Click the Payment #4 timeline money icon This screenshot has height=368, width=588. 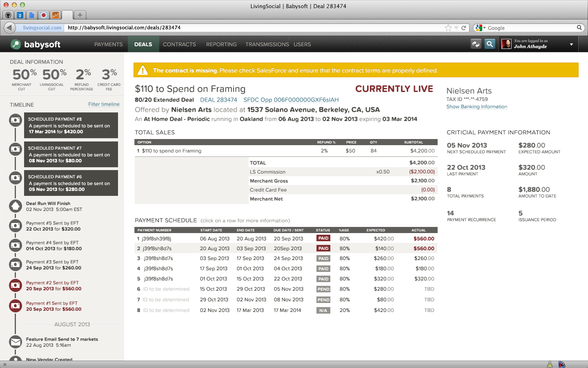coord(16,245)
